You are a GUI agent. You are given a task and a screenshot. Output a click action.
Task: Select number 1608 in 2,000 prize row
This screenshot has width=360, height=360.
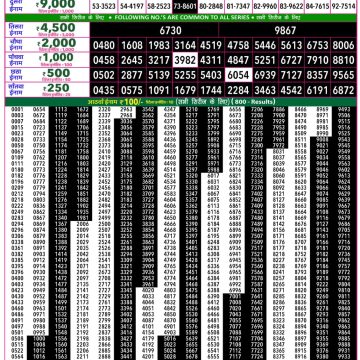tap(132, 45)
